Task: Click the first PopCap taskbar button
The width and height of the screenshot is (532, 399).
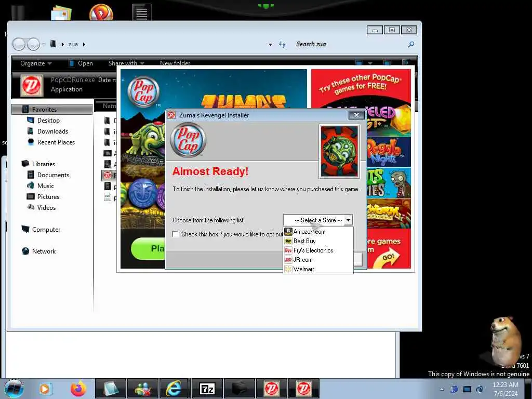Action: click(x=271, y=389)
